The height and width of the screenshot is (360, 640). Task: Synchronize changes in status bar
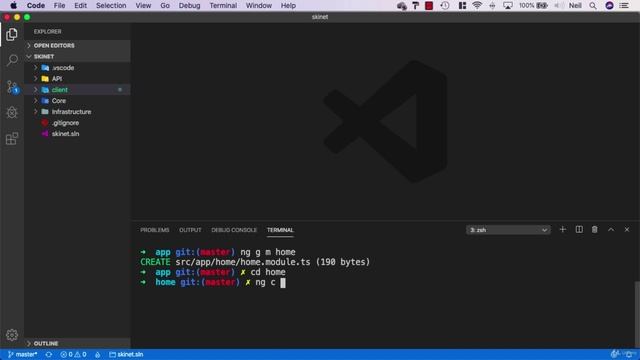(49, 354)
